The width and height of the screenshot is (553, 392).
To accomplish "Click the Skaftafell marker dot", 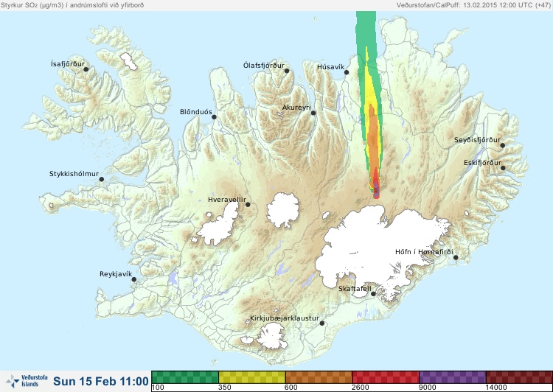I will tap(373, 294).
